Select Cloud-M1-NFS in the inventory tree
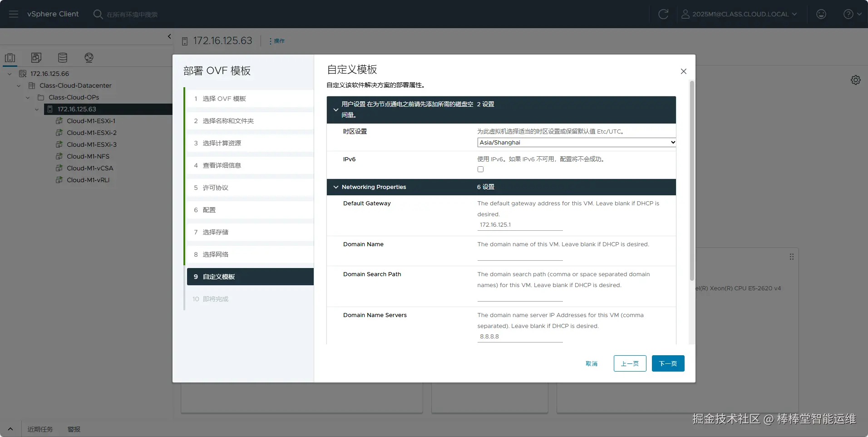The width and height of the screenshot is (868, 437). pyautogui.click(x=88, y=156)
